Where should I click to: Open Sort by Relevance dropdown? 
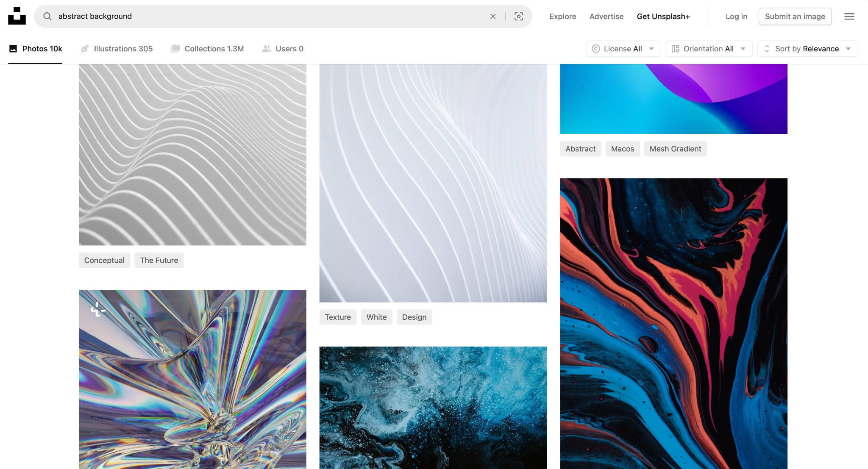807,49
